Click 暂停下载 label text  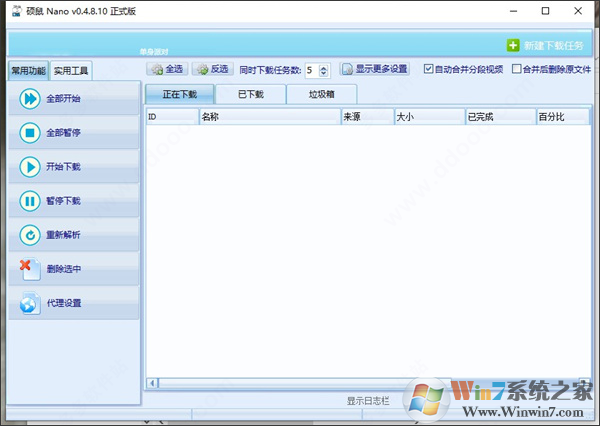pos(63,201)
